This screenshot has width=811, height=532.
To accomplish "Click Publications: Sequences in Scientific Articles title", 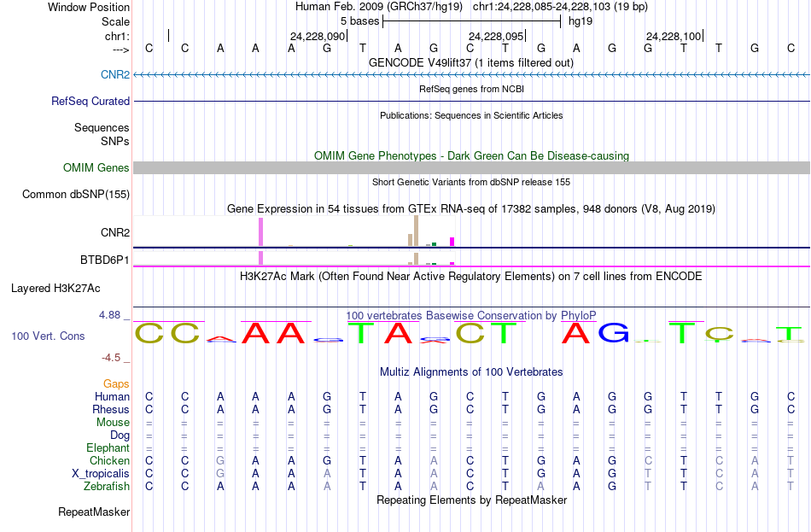I will [x=471, y=115].
